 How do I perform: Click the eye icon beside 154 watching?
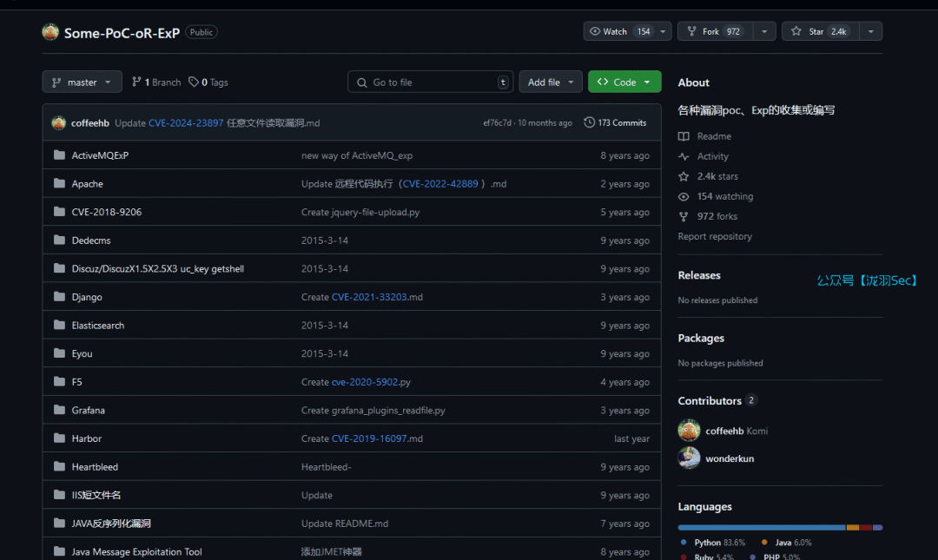click(684, 196)
